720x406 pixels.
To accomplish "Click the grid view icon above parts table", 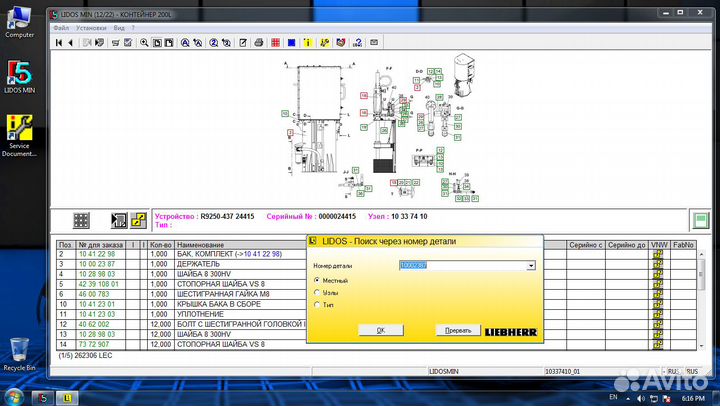I will pos(83,220).
